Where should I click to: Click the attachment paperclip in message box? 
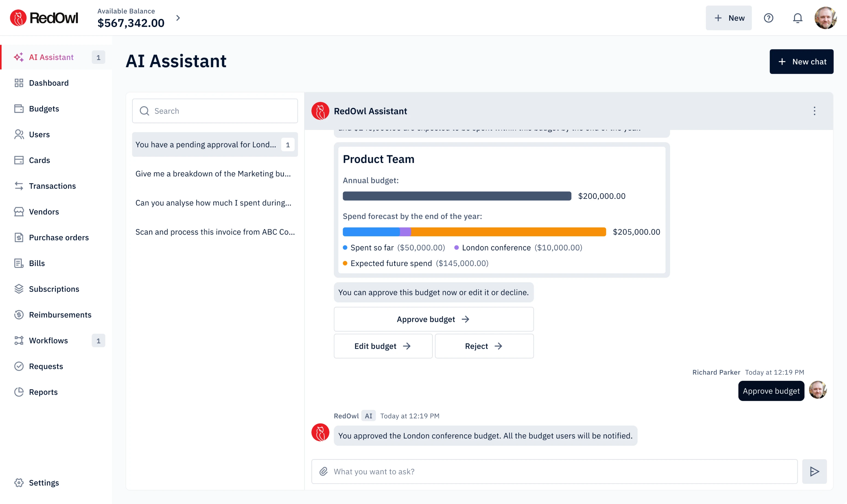(x=323, y=471)
